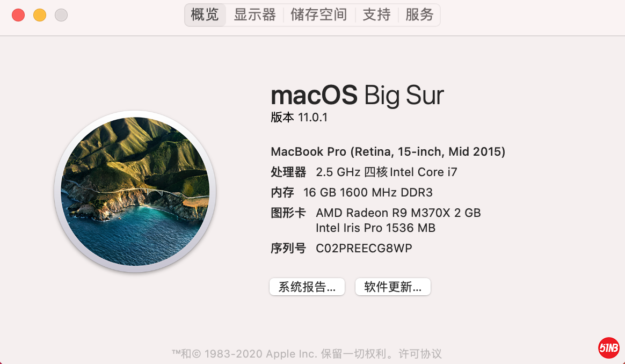Screen dimensions: 625x364
Task: Click the AMD Radeon R9 M370X graphics line
Action: (398, 213)
